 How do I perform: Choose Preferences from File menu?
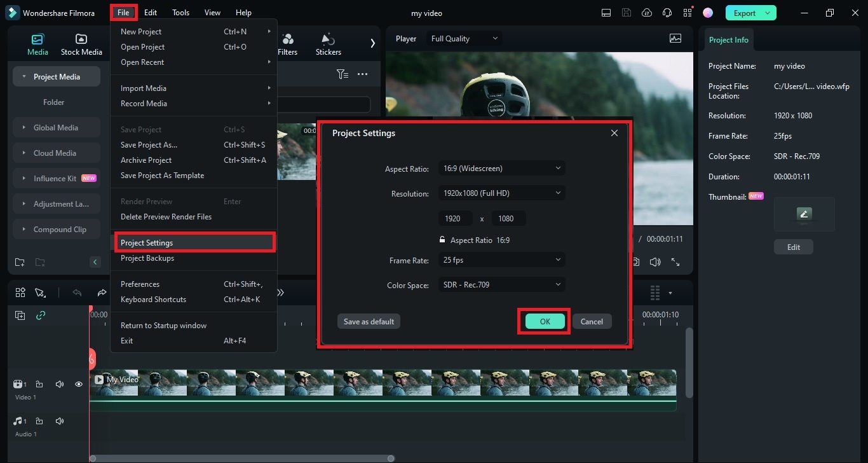click(x=194, y=284)
